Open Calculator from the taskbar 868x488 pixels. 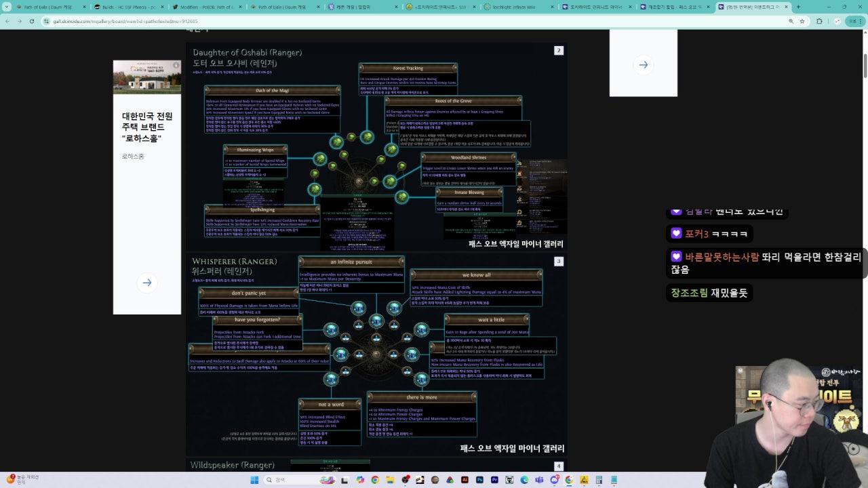point(599,480)
